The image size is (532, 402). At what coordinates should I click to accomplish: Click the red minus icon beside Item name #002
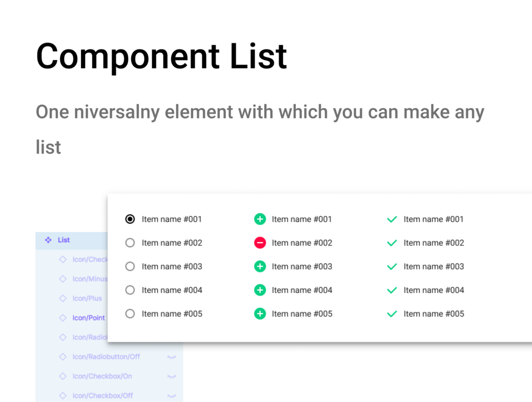click(x=260, y=243)
